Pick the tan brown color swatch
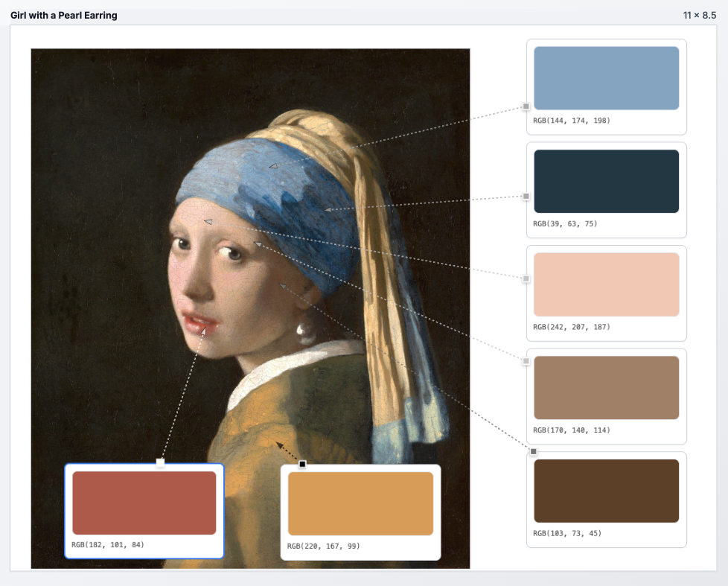Viewport: 728px width, 586px height. click(x=606, y=387)
